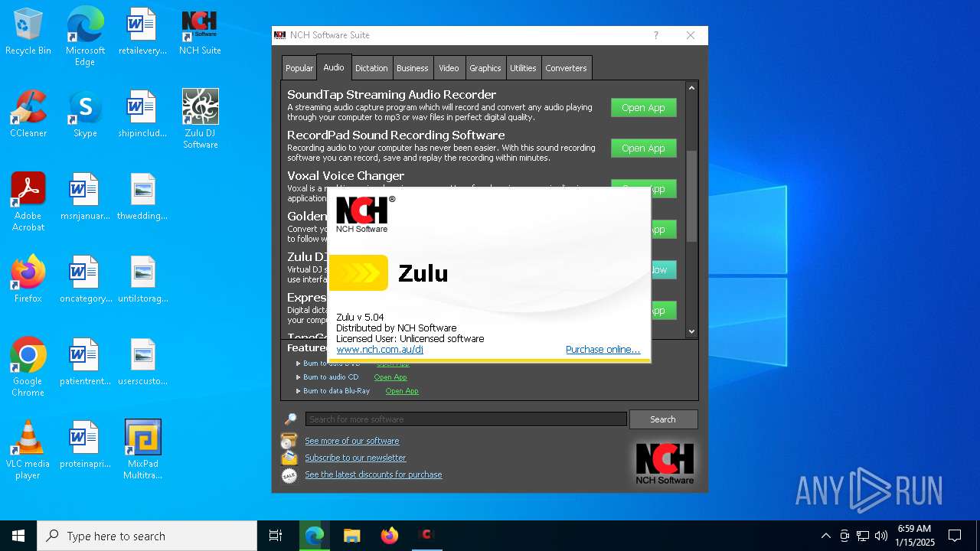Click the scroll up arrow of software list
Viewport: 980px width, 551px height.
click(691, 88)
